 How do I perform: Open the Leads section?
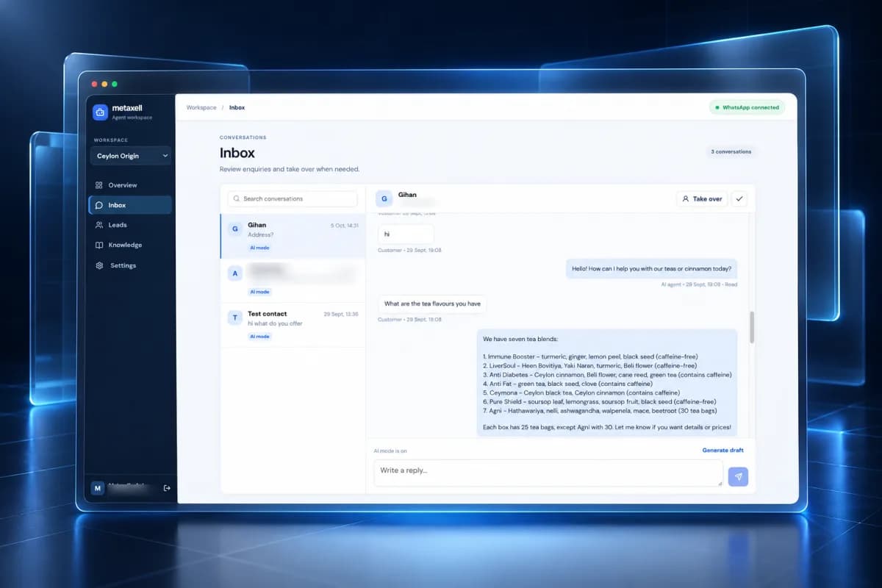[131, 225]
